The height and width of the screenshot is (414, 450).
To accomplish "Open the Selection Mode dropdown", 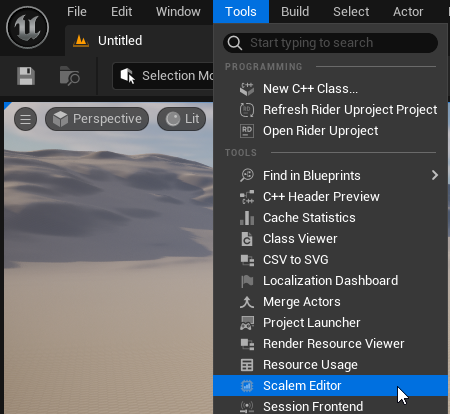I will (x=163, y=76).
